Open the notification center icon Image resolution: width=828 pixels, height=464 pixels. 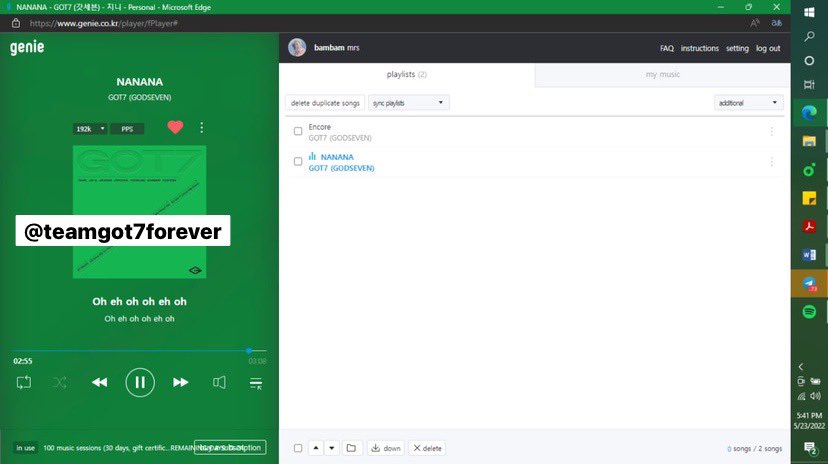(x=809, y=449)
